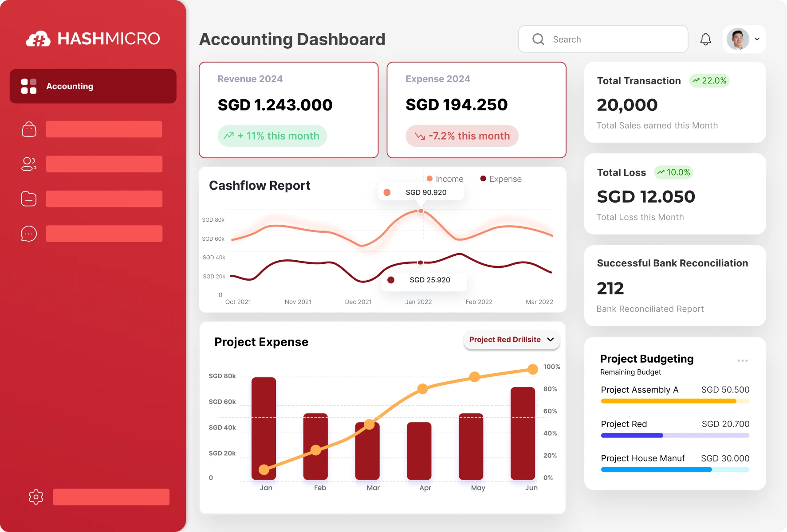
Task: Click the Search input field
Action: [x=612, y=39]
